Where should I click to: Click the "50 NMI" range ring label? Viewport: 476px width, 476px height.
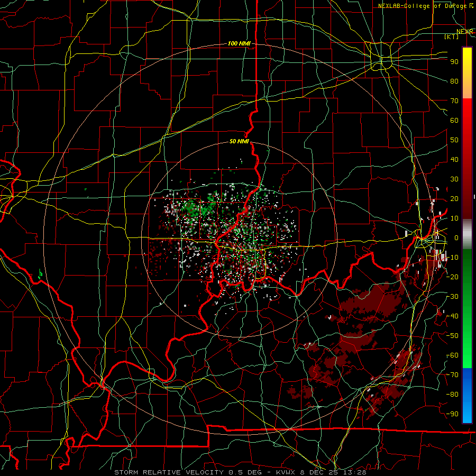[239, 141]
